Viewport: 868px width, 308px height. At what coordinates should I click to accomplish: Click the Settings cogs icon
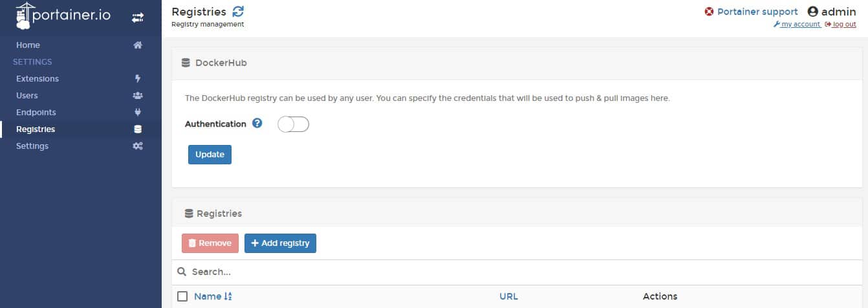(x=137, y=146)
